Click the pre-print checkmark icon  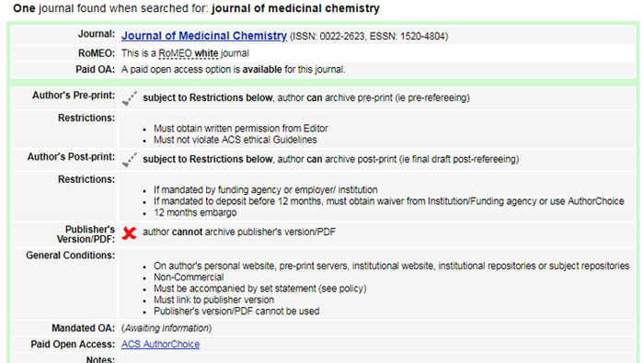coord(130,98)
